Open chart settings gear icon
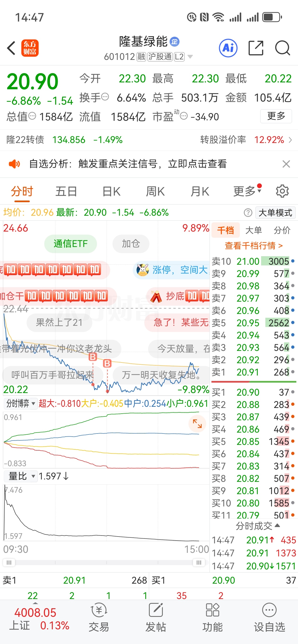 coord(282,192)
